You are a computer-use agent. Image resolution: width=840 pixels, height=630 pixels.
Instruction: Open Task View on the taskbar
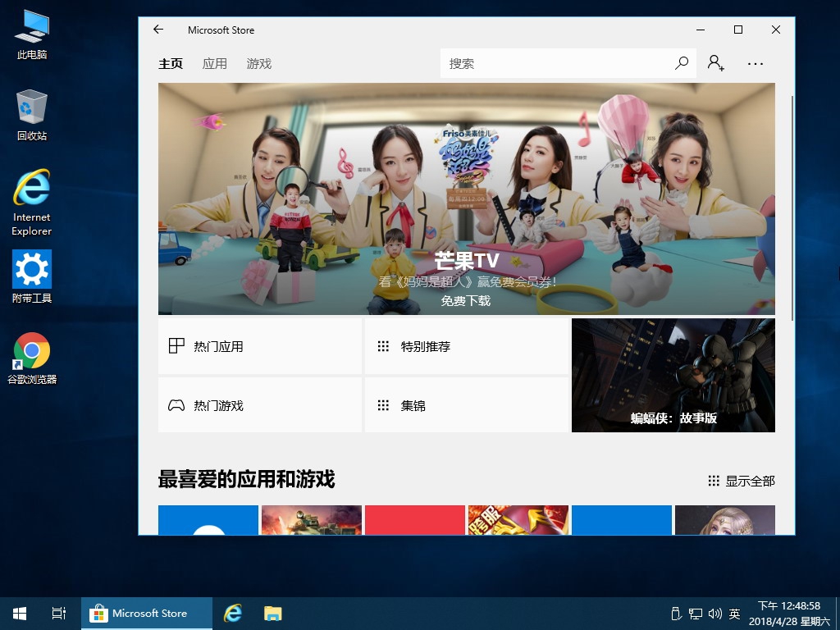[59, 614]
